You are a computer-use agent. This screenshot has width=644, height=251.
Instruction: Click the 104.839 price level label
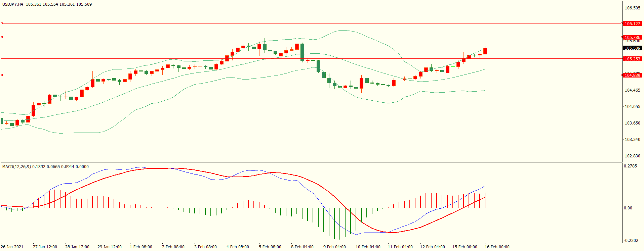pyautogui.click(x=632, y=75)
